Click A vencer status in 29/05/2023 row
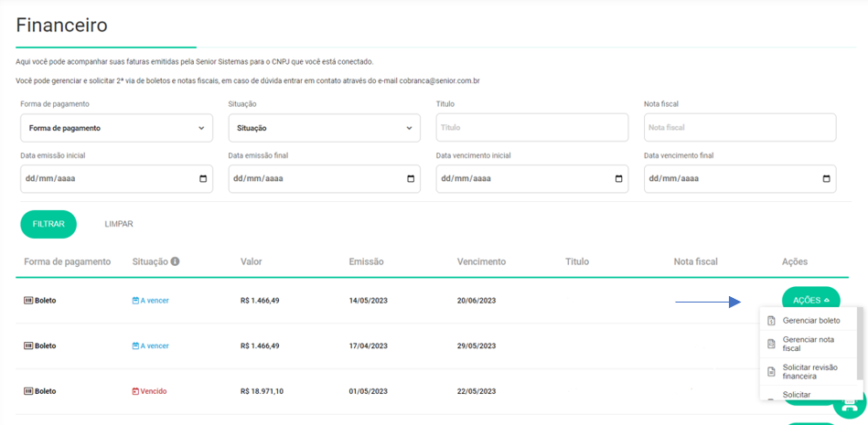The image size is (868, 425). pos(151,345)
